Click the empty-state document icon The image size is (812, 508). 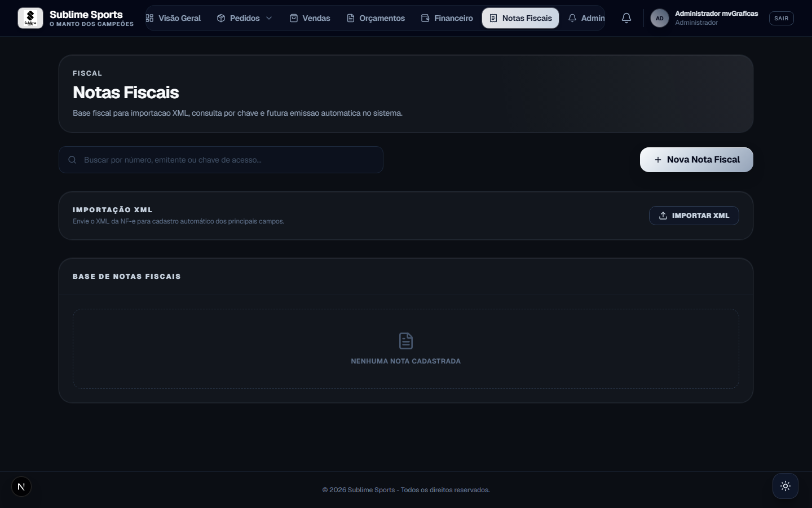coord(406,341)
